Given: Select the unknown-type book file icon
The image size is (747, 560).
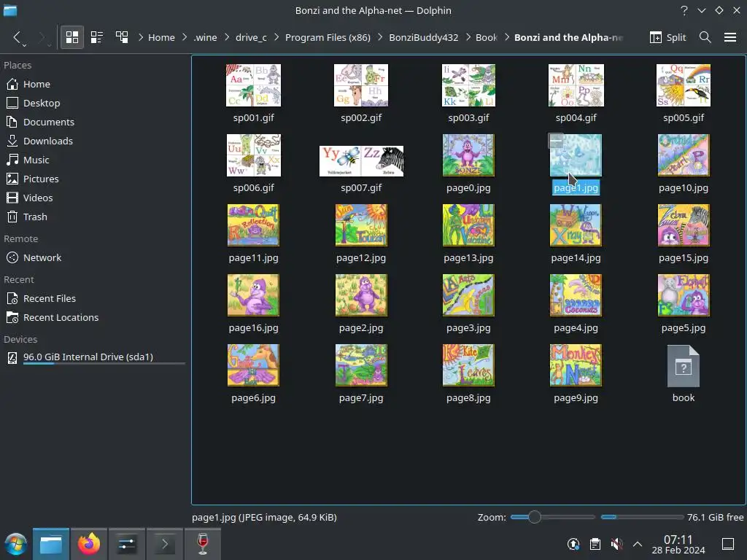Looking at the screenshot, I should tap(684, 366).
